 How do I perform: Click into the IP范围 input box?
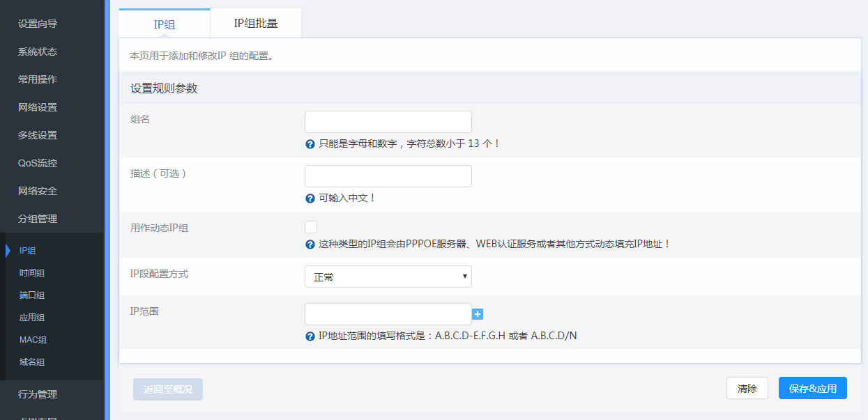coord(388,314)
